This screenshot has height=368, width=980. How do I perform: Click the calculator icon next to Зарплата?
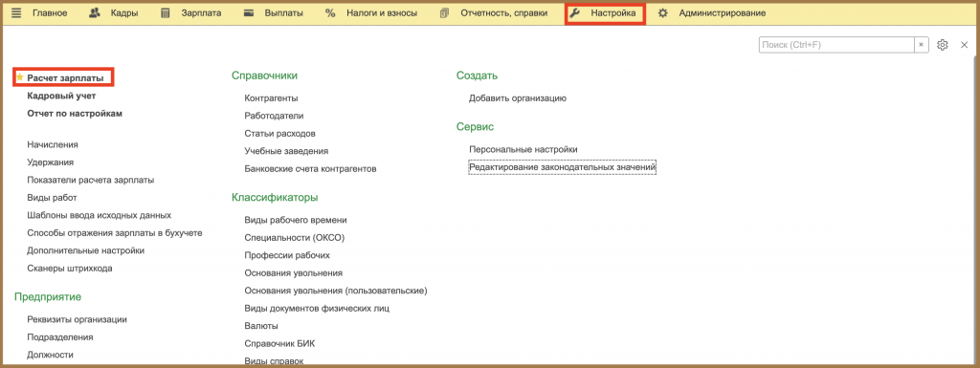[165, 12]
